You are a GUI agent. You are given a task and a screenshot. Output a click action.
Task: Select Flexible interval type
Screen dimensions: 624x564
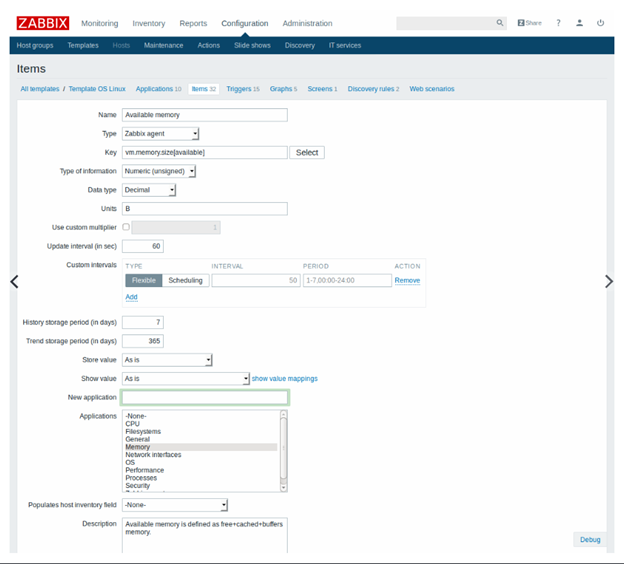point(144,280)
